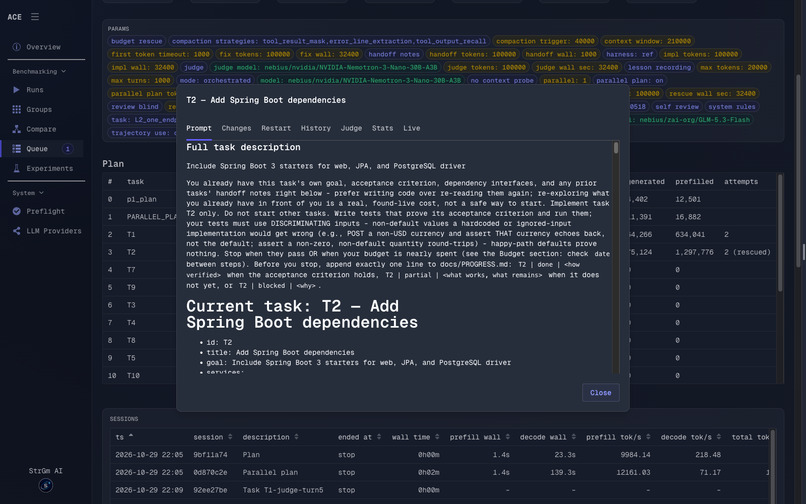The width and height of the screenshot is (806, 504).
Task: Click the lesson recording chip
Action: tap(659, 67)
